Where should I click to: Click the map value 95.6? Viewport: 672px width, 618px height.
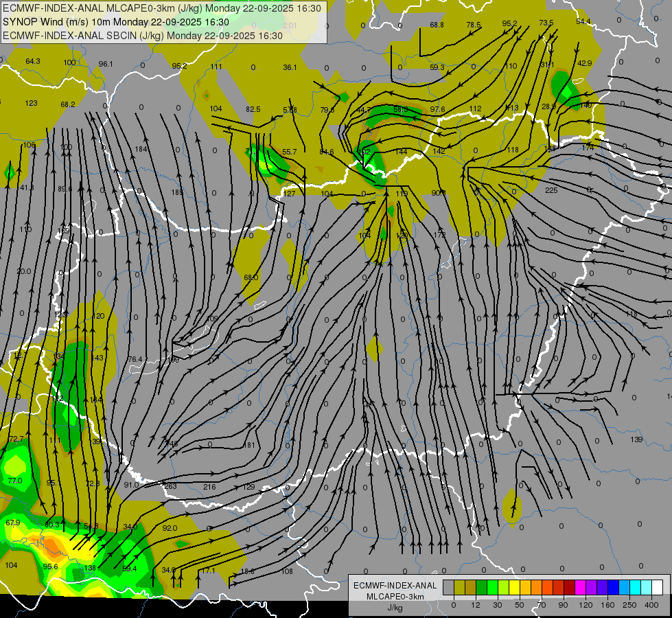coord(51,566)
